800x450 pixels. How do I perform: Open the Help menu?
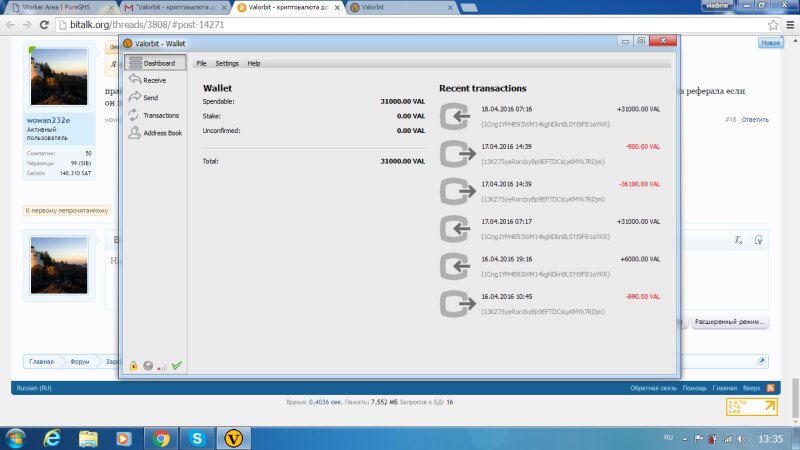coord(254,63)
